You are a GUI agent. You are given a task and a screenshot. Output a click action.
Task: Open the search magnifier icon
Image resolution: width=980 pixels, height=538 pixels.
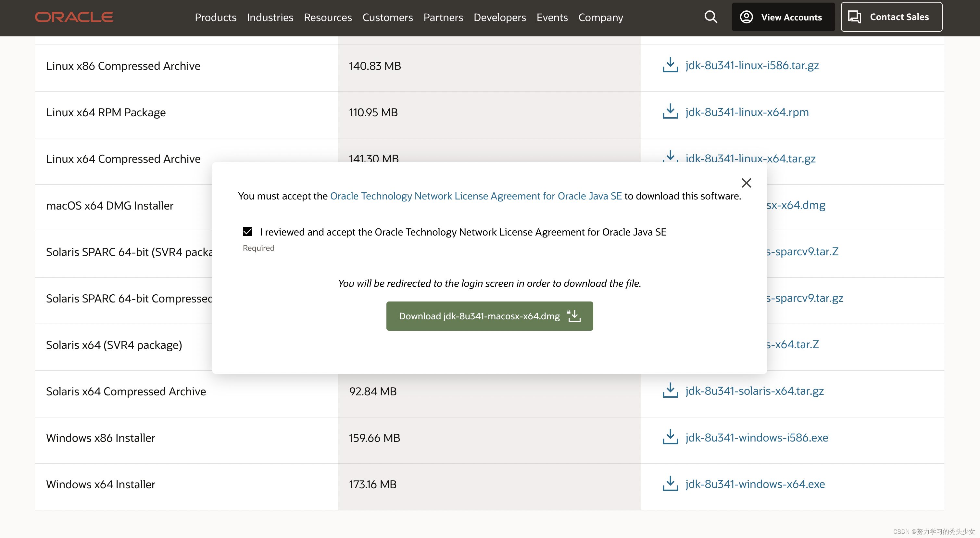(x=710, y=17)
